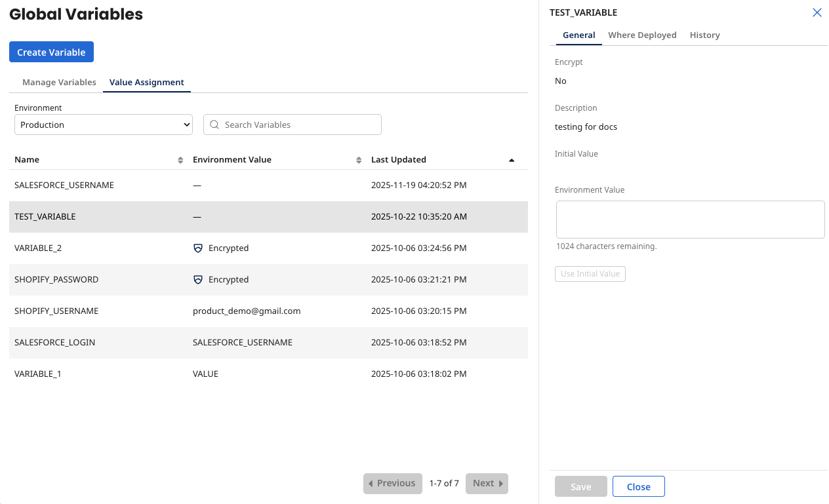
Task: Click the Encrypted shield icon for SHOPIFY_PASSWORD
Action: tap(197, 279)
